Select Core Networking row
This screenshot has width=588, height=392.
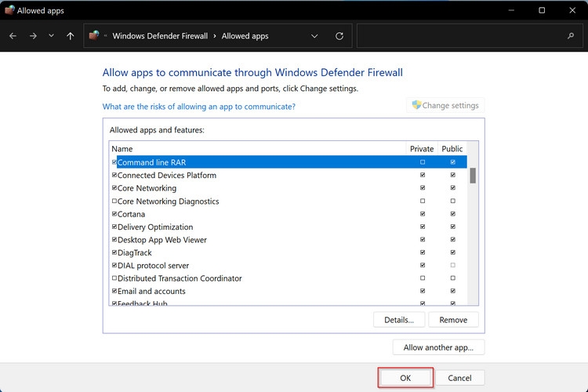tap(288, 188)
